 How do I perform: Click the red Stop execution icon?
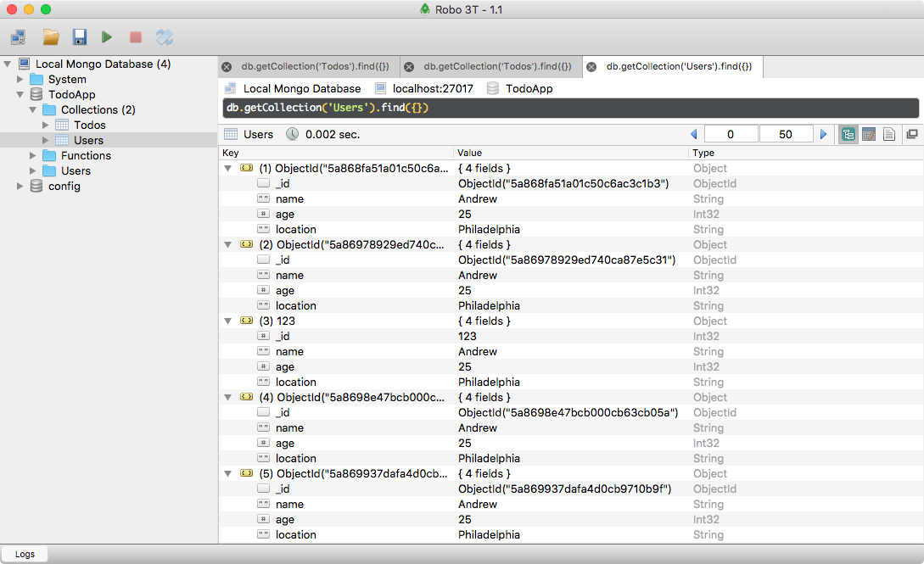(x=135, y=36)
